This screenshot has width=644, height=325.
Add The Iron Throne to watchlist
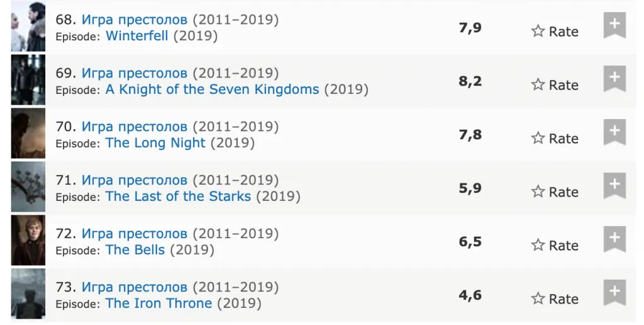(614, 293)
